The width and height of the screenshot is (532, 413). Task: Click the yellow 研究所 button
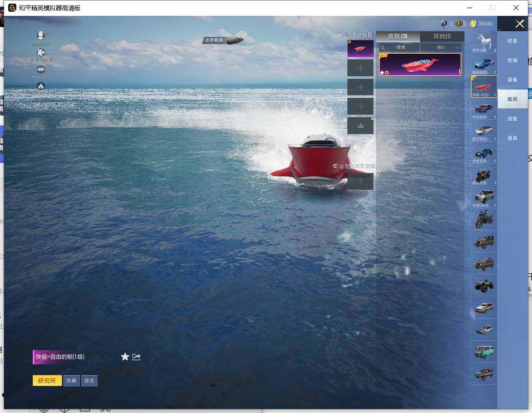click(x=47, y=381)
